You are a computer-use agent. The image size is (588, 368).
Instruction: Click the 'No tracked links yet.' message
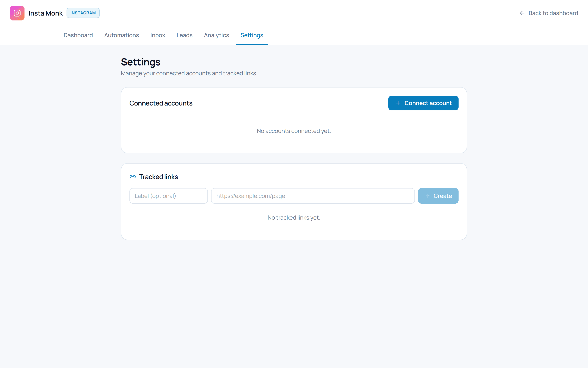tap(294, 218)
